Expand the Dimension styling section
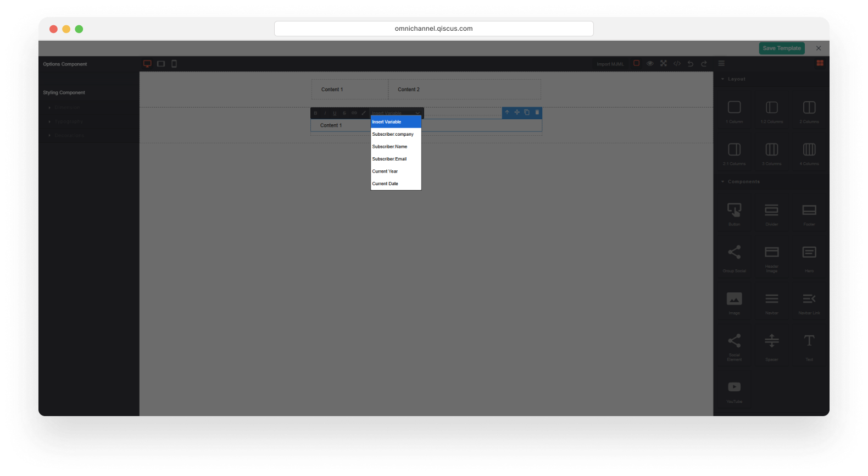This screenshot has height=476, width=868. (89, 108)
